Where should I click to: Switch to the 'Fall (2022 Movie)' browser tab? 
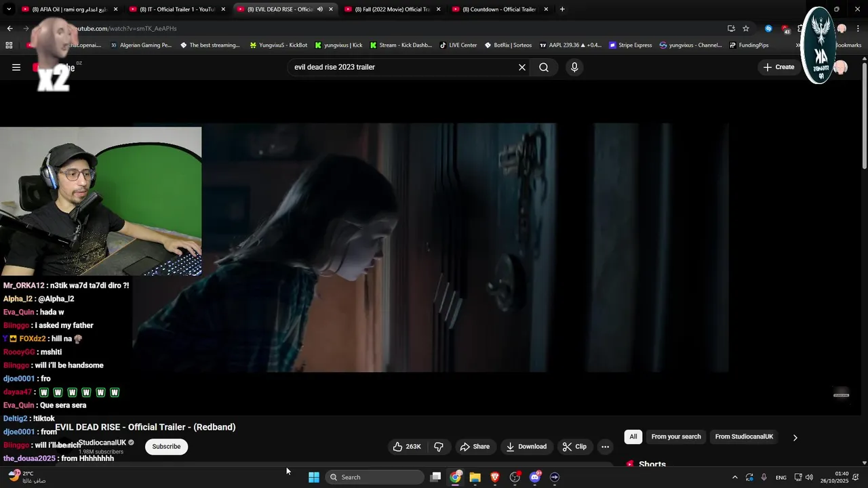click(x=392, y=9)
